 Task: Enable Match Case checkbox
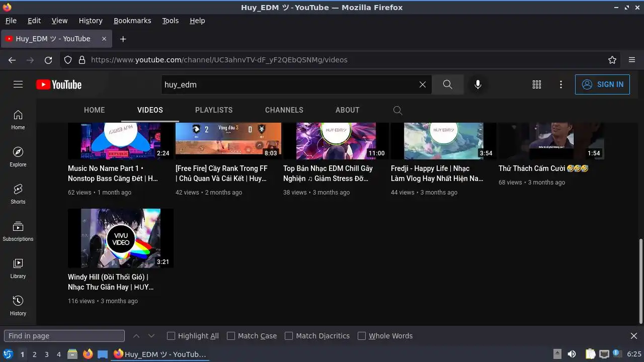231,336
